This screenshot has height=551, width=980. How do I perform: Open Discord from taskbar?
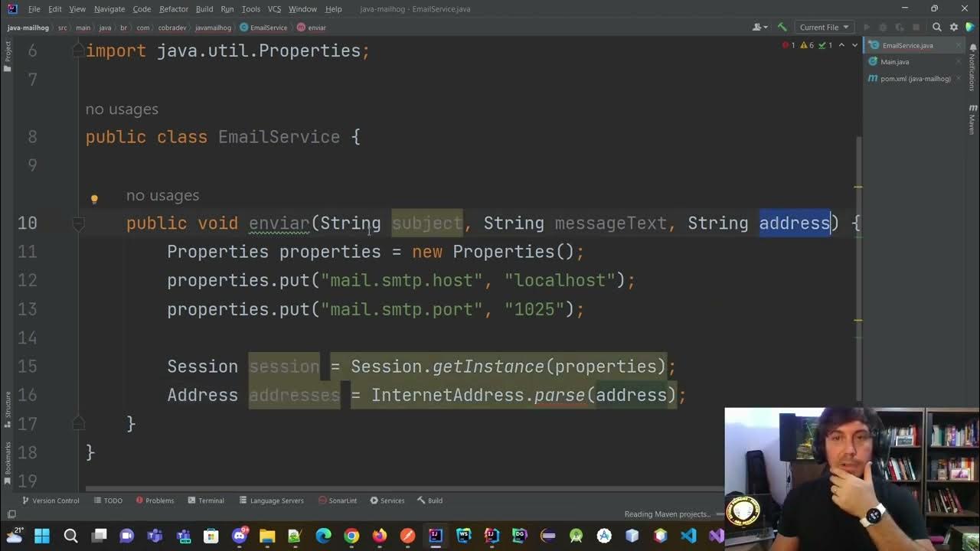[240, 536]
